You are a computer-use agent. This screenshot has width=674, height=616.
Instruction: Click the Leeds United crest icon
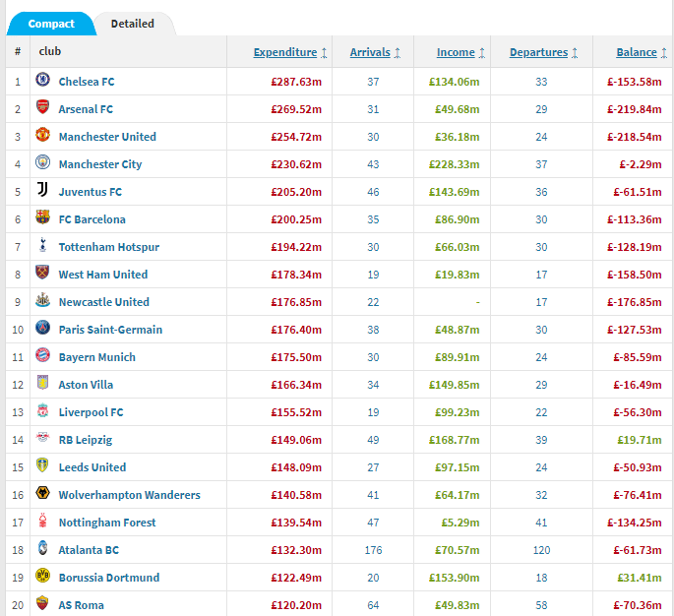pos(42,465)
